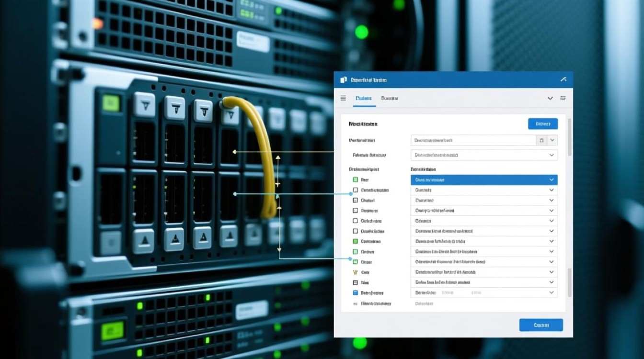Open the hamburger menu in the dialog toolbar
Screen dimensions: 644x359
[x=343, y=98]
